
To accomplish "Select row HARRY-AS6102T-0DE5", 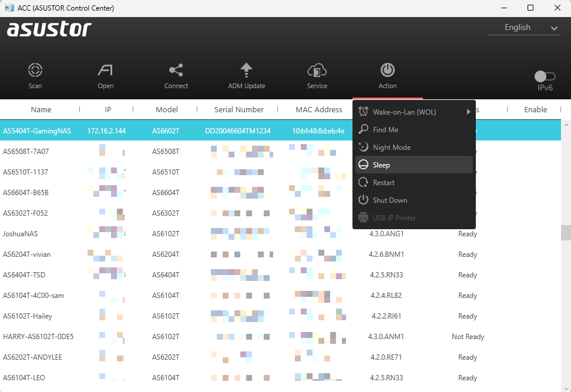I will [280, 337].
